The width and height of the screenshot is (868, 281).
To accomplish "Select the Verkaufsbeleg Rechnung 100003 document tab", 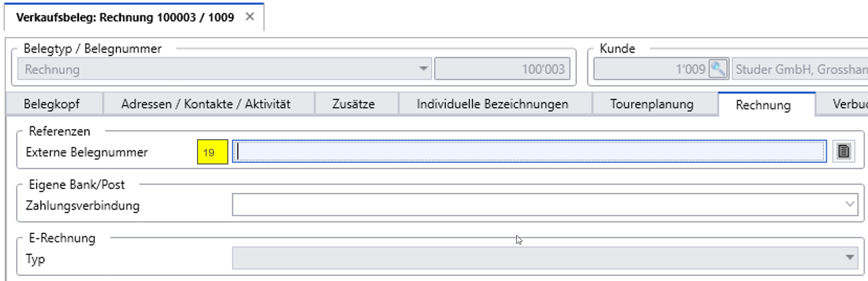I will [125, 17].
